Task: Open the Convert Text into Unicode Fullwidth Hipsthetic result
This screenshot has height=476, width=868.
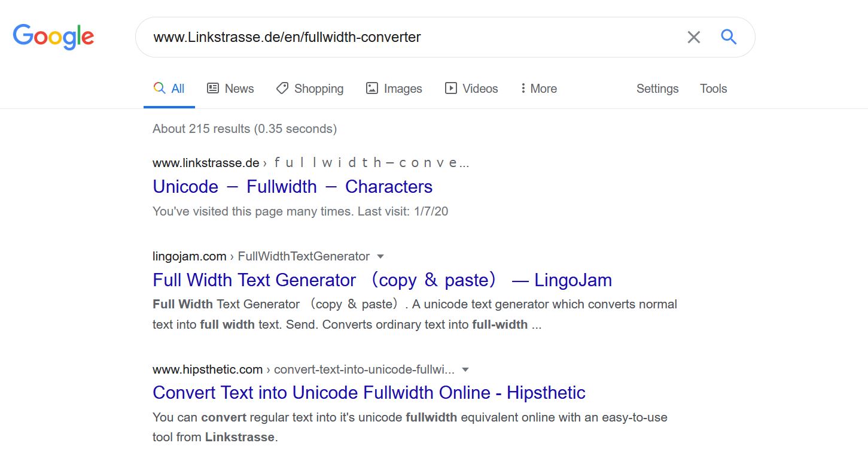Action: [x=368, y=393]
